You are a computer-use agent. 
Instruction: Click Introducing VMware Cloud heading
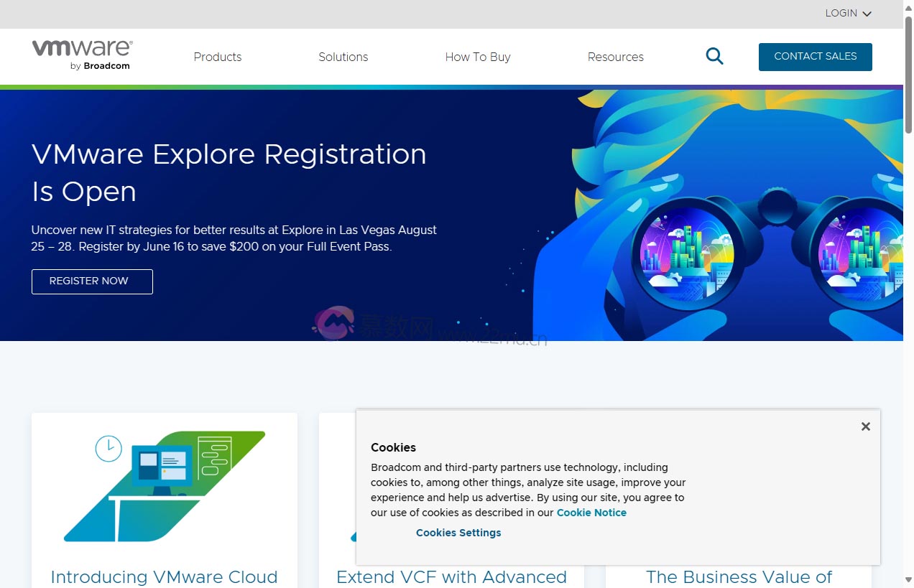164,577
